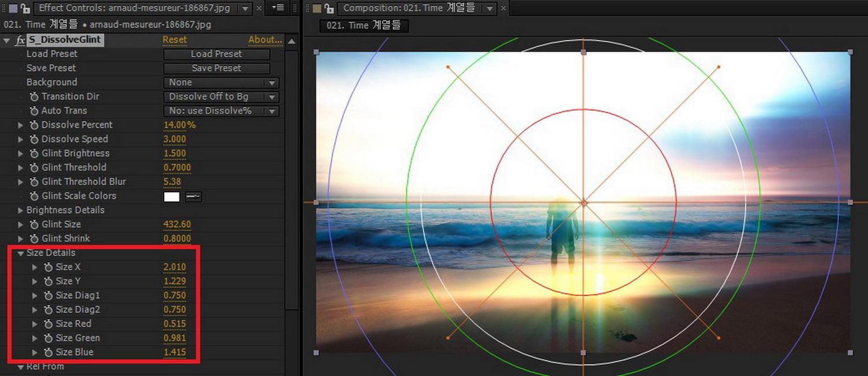Viewport: 868px width, 376px height.
Task: Click the Save Preset button
Action: click(216, 68)
